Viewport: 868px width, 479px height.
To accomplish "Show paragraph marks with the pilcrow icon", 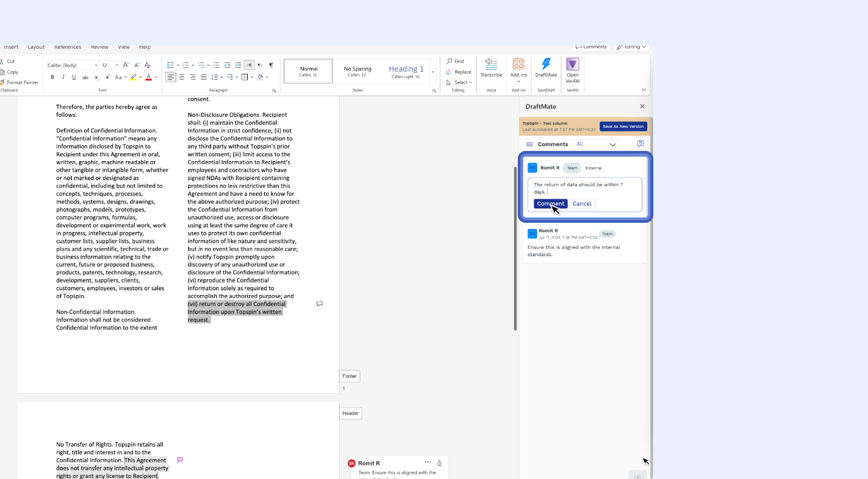I will 271,65.
